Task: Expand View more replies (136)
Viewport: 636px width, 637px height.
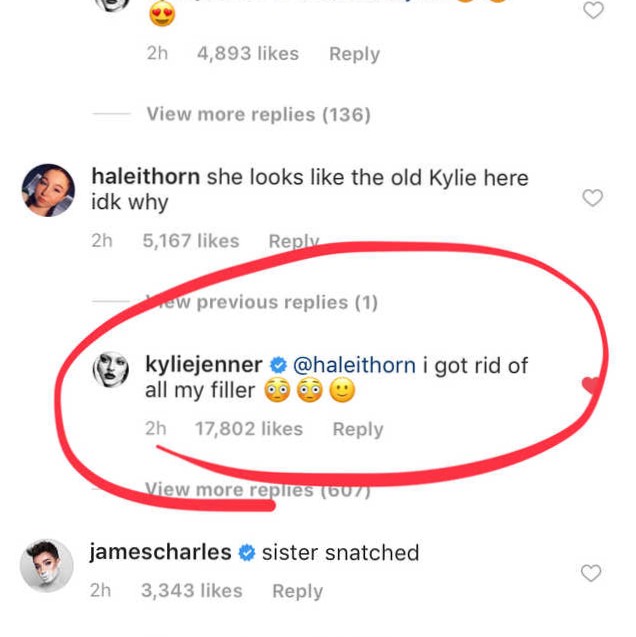Action: 258,114
